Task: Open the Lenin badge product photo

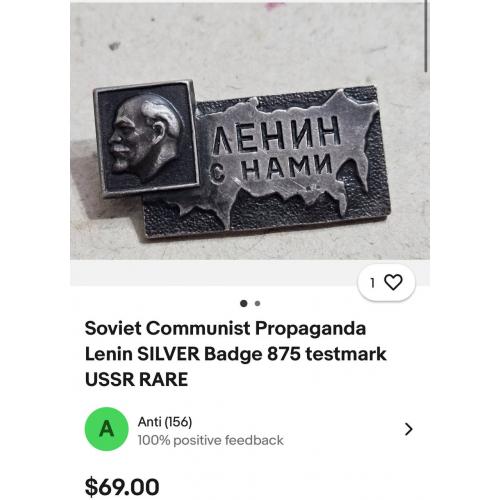Action: coord(250,131)
